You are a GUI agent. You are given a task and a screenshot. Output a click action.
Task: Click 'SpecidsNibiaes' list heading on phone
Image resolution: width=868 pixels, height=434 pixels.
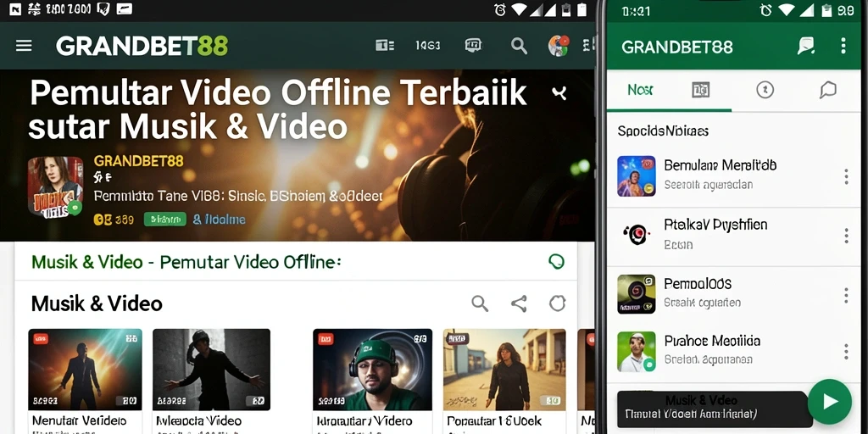tap(663, 131)
